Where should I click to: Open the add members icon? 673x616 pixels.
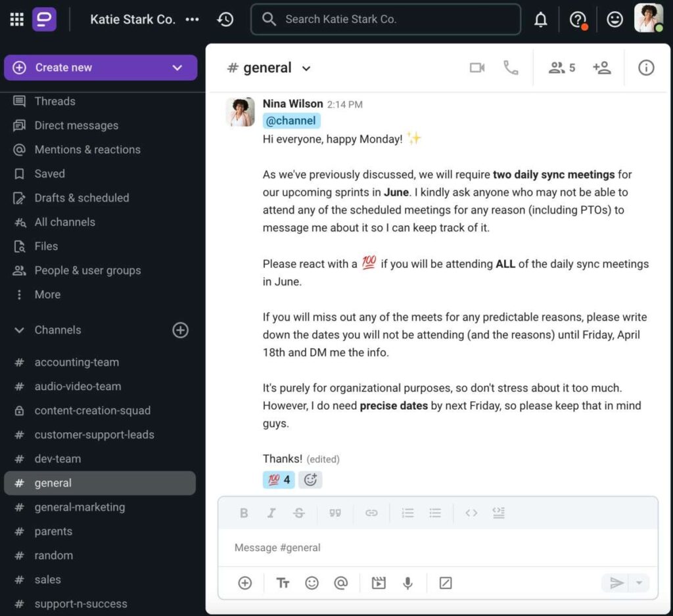601,68
